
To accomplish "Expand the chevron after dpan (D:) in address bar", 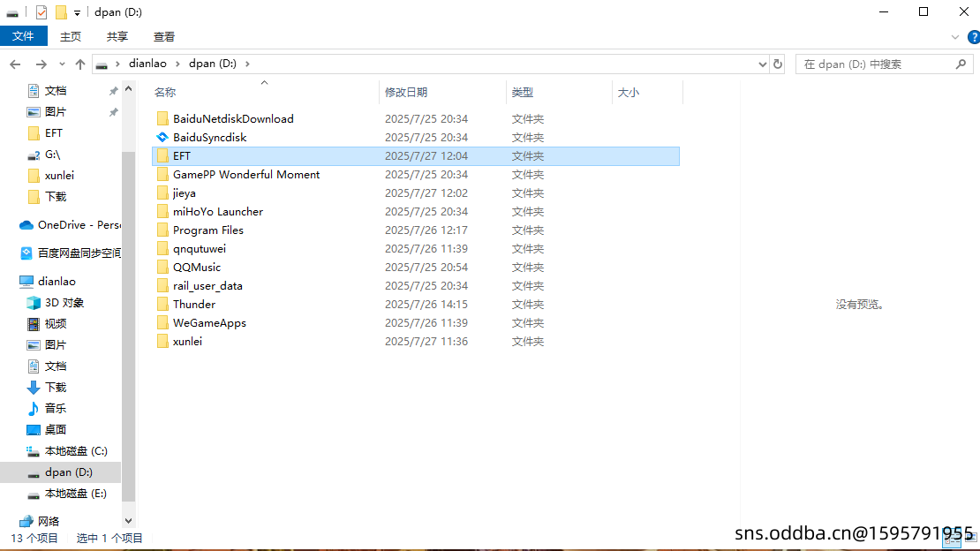I will click(x=247, y=64).
